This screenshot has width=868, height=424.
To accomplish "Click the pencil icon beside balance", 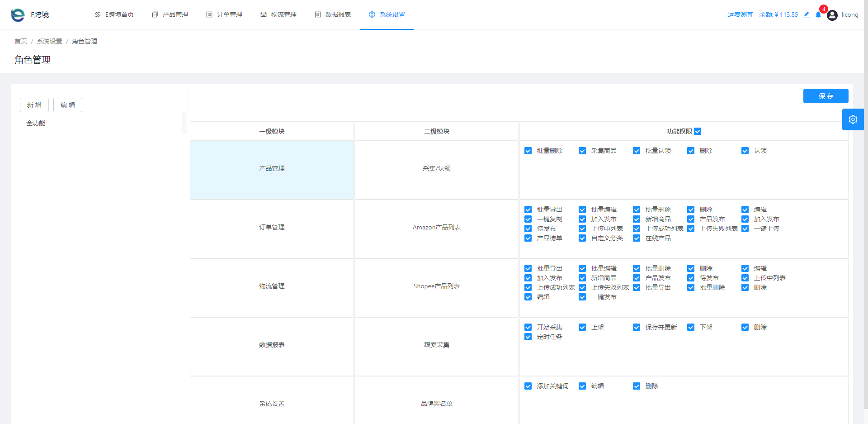I will pyautogui.click(x=807, y=14).
